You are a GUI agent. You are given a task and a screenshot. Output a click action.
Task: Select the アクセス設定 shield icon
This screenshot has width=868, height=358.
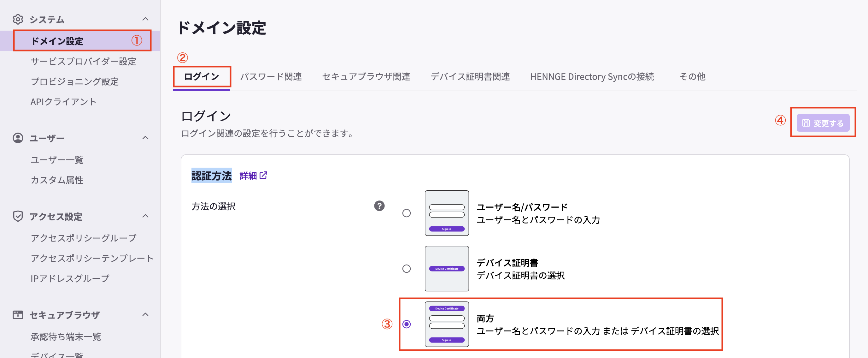(18, 216)
